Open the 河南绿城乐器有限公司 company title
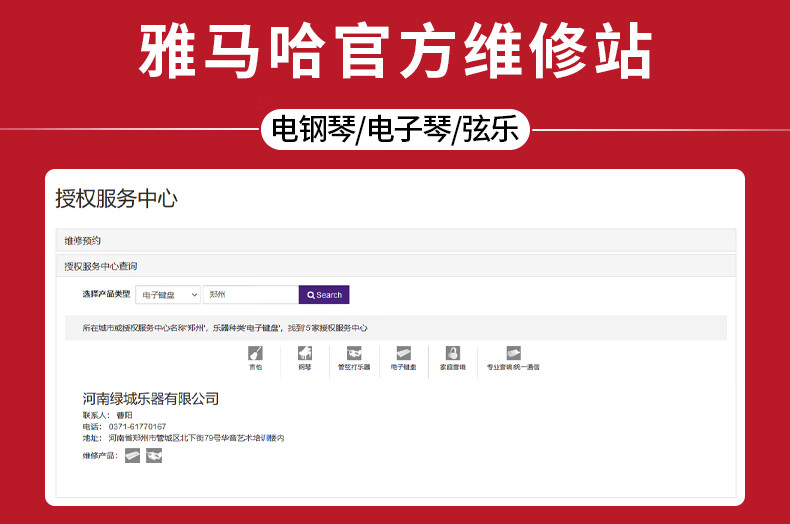Image resolution: width=790 pixels, height=524 pixels. pos(151,399)
